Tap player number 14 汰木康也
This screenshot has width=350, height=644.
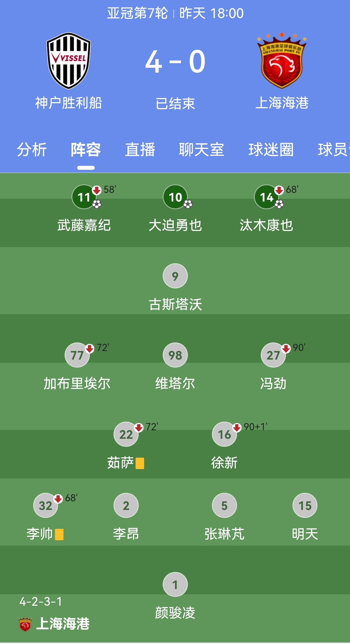267,197
